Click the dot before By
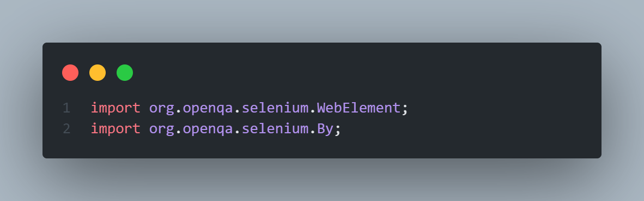644x201 pixels. tap(313, 133)
